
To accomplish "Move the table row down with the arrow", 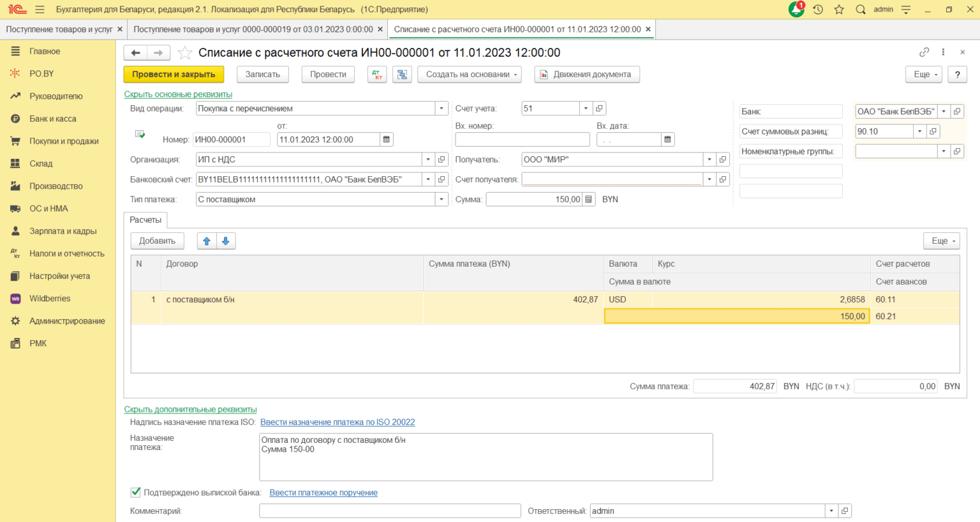I will tap(226, 241).
